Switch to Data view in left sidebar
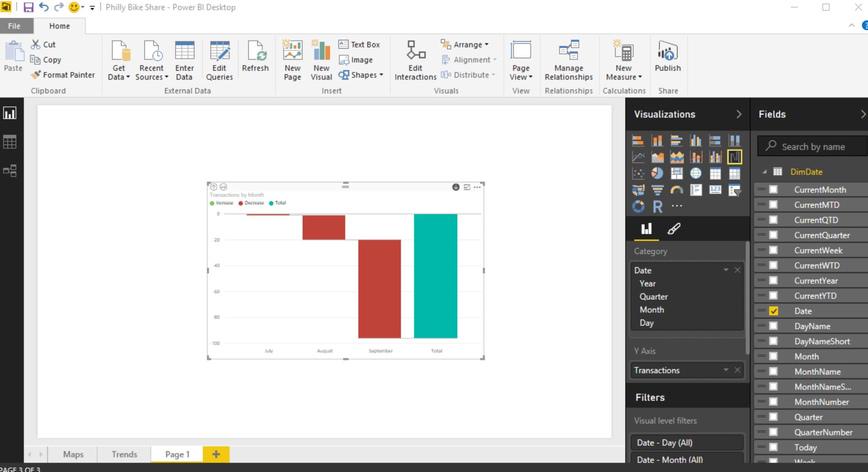The width and height of the screenshot is (868, 472). tap(10, 142)
